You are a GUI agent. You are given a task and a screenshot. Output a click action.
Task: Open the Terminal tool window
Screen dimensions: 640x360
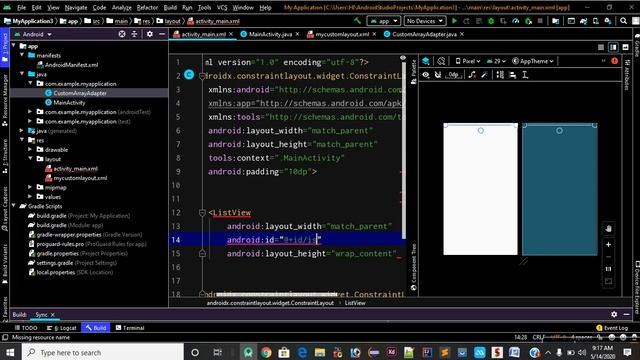130,328
